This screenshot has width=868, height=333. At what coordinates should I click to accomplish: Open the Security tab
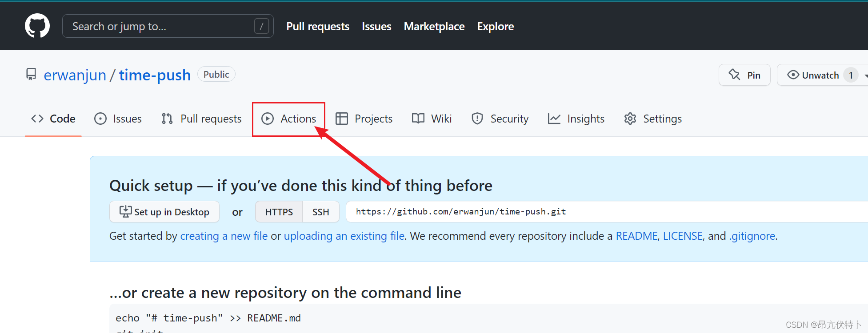coord(500,119)
